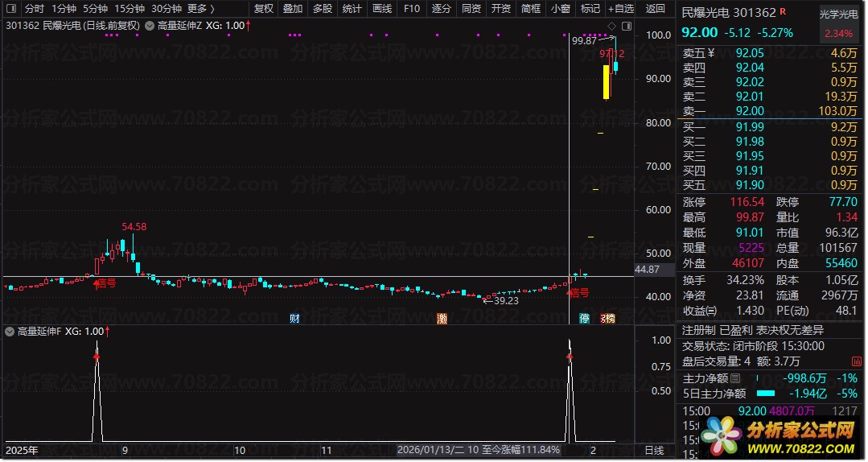Screen dimensions: 868x462
Task: Click the 5日主力净额 cyan bar
Action: point(766,394)
